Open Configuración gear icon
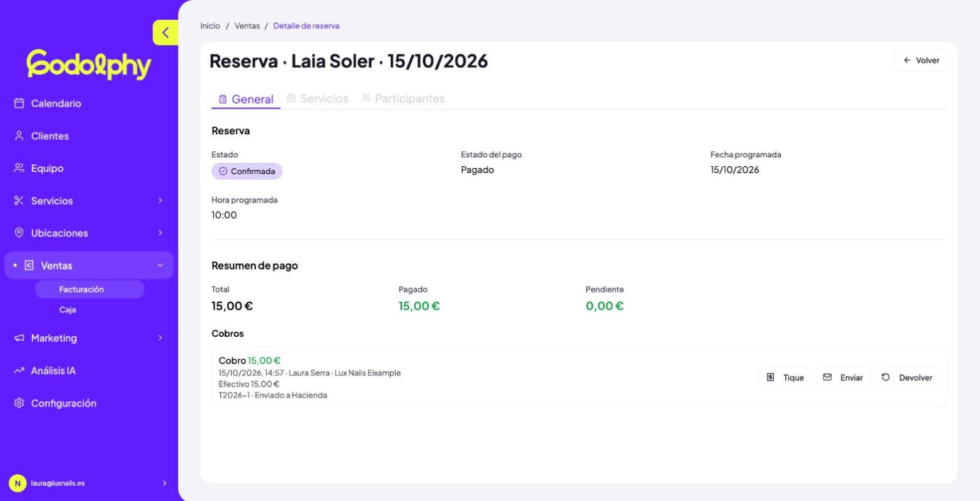980x501 pixels. click(x=19, y=403)
